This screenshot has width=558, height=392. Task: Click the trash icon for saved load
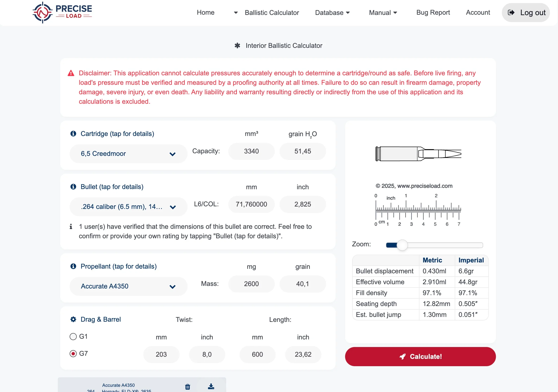[x=188, y=387]
